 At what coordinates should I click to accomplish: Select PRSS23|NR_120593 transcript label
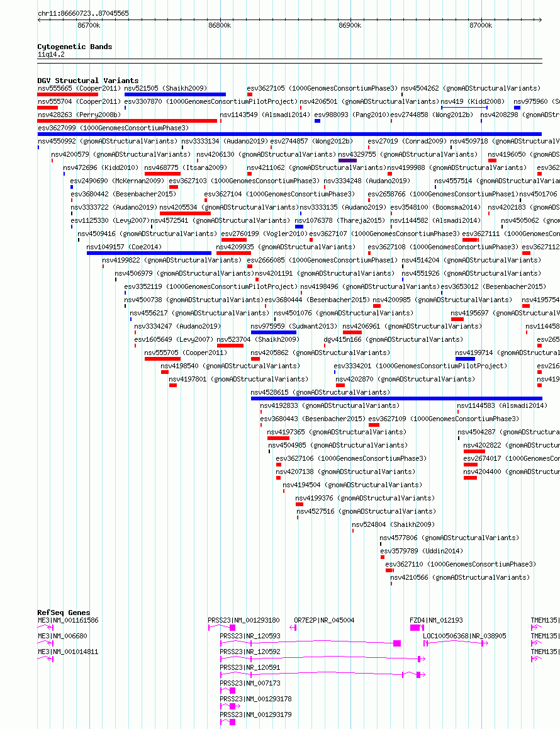tap(250, 636)
